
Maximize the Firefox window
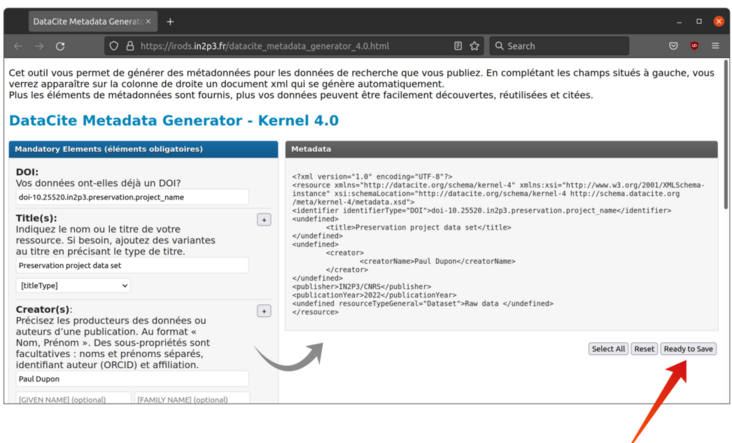coord(699,21)
